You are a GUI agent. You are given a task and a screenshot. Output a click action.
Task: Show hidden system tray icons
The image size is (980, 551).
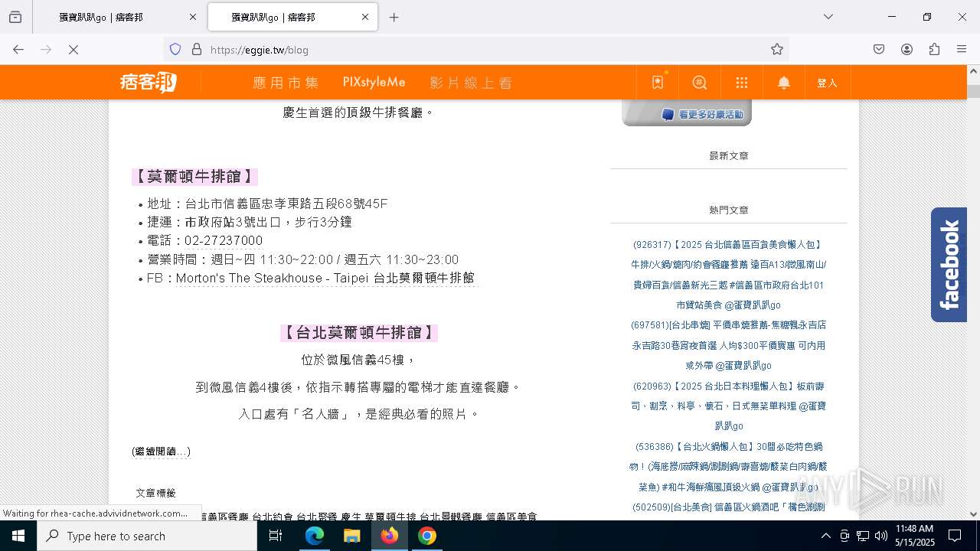[x=825, y=536]
